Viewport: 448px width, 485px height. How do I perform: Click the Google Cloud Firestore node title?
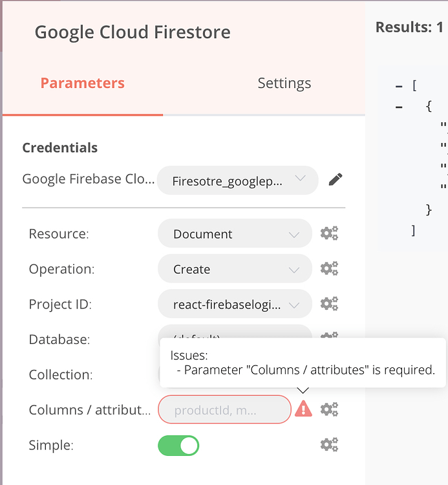[133, 32]
